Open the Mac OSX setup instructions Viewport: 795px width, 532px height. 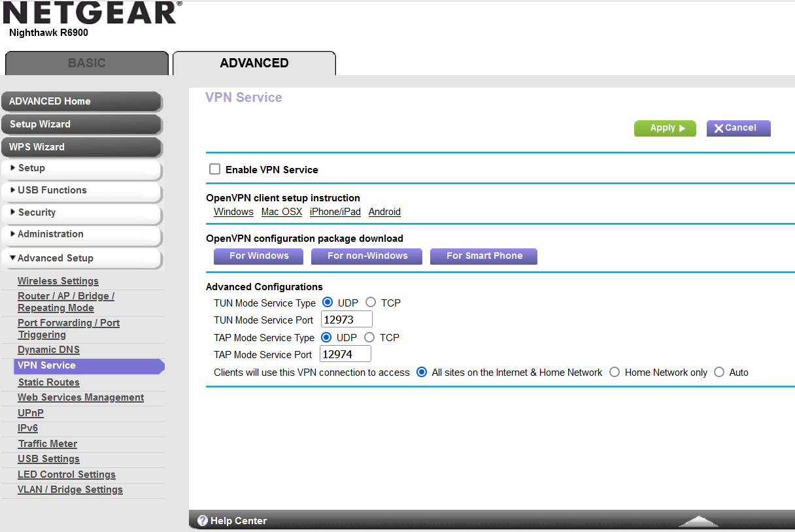pos(281,212)
